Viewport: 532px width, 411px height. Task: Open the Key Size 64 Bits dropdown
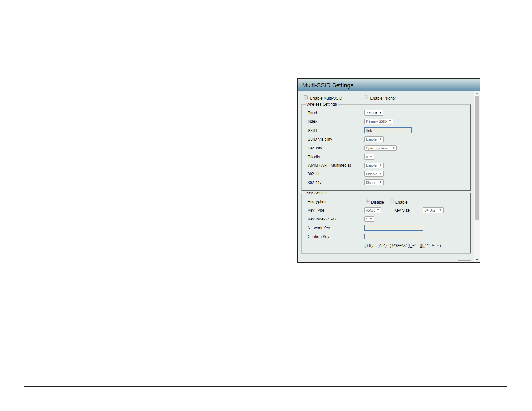tap(433, 210)
